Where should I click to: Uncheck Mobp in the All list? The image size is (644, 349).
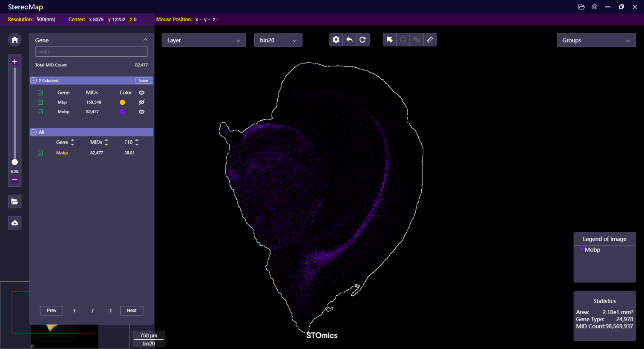[x=40, y=153]
